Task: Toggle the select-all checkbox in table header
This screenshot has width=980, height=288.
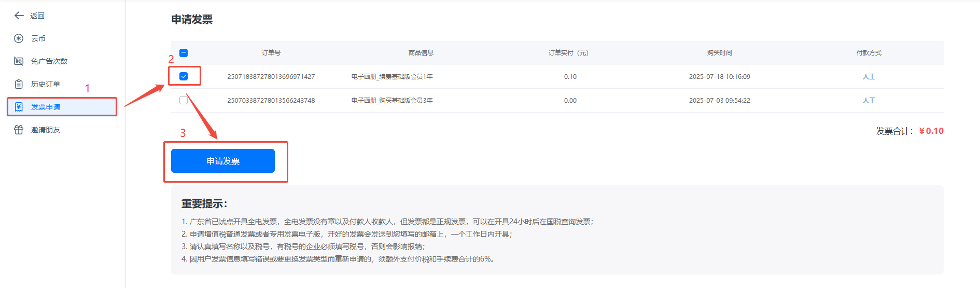Action: point(184,53)
